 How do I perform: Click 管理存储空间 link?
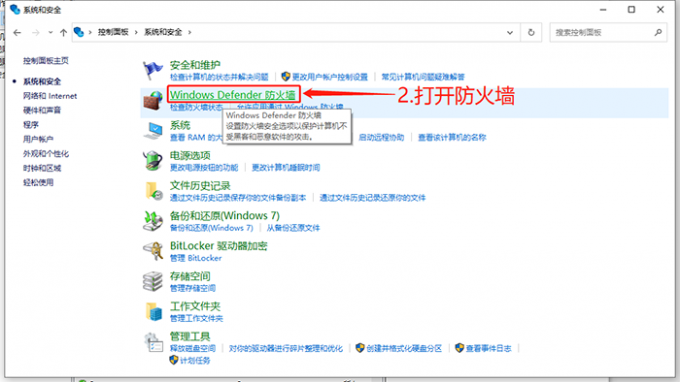pyautogui.click(x=193, y=288)
